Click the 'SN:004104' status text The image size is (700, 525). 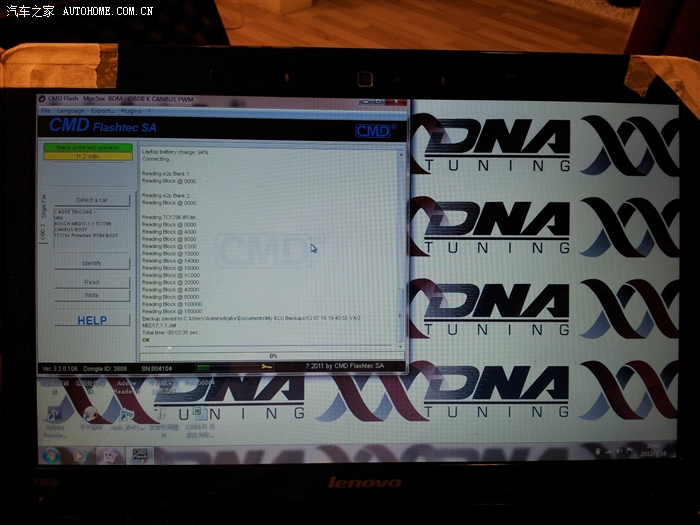156,369
